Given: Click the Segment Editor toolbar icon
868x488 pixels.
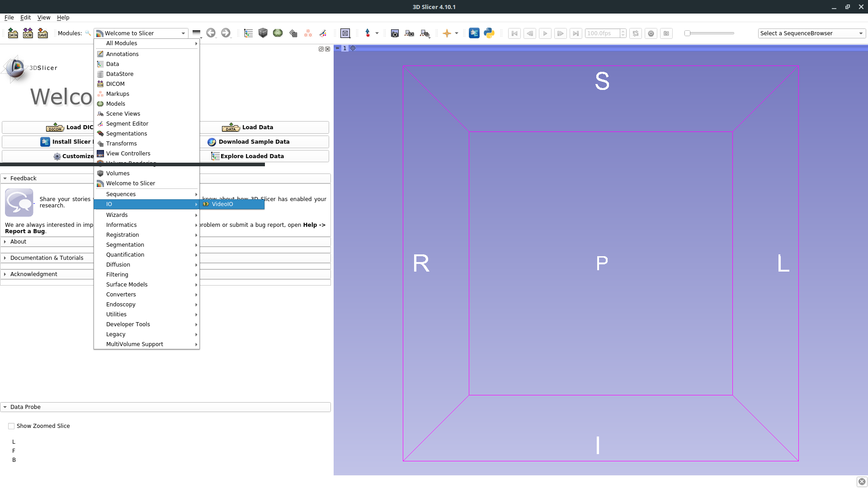Looking at the screenshot, I should 323,33.
